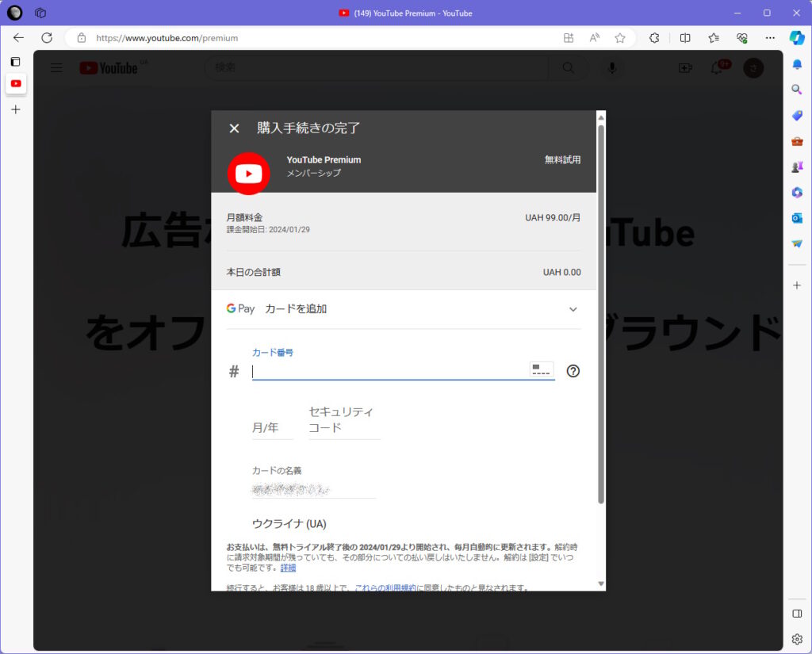
Task: Go to YouTube home logo
Action: coord(108,68)
